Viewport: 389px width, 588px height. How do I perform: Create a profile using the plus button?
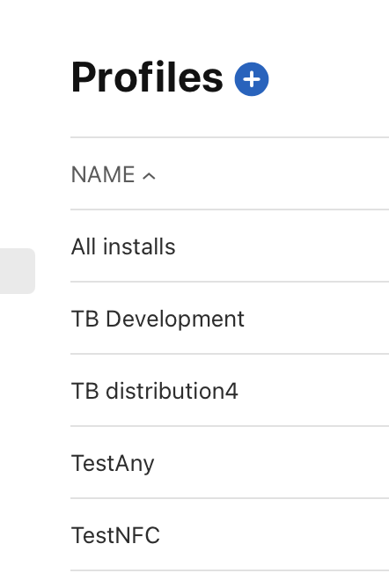[x=252, y=79]
